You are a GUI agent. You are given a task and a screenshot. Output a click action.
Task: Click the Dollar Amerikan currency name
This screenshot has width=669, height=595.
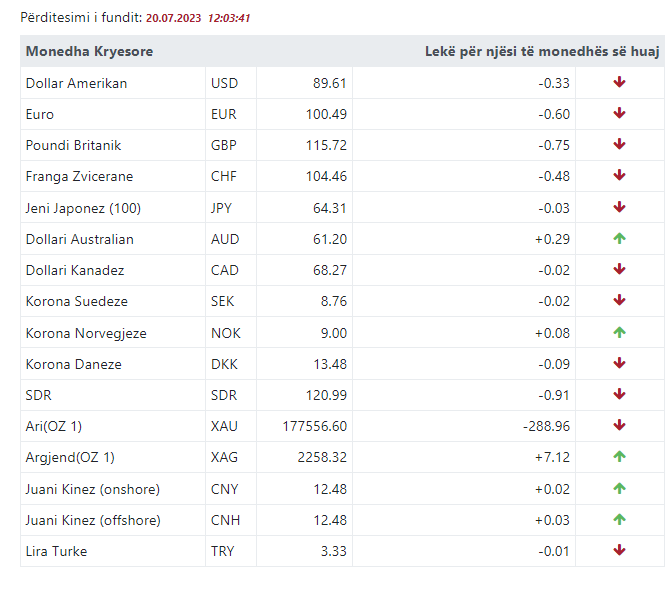point(76,83)
